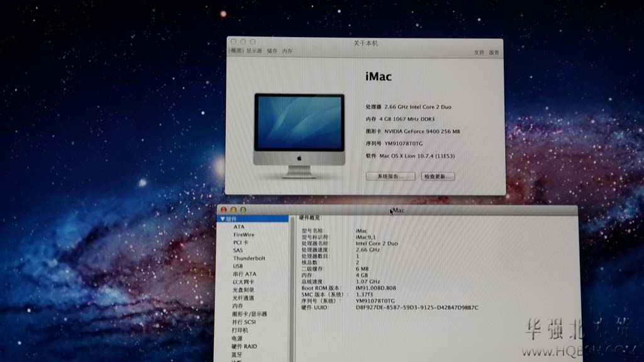Click the 序列号（系统） value in the hardware overview
Screen dimensions: 644x362
point(375,301)
